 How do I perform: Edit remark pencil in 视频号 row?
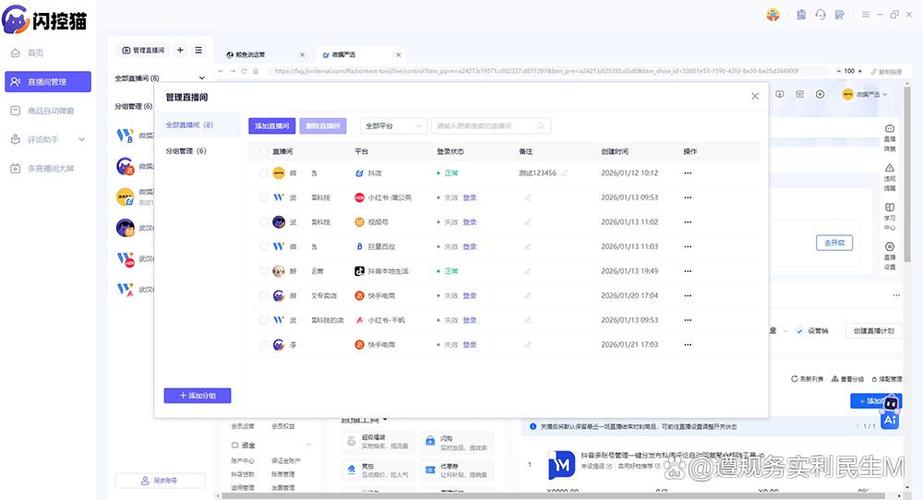(527, 222)
